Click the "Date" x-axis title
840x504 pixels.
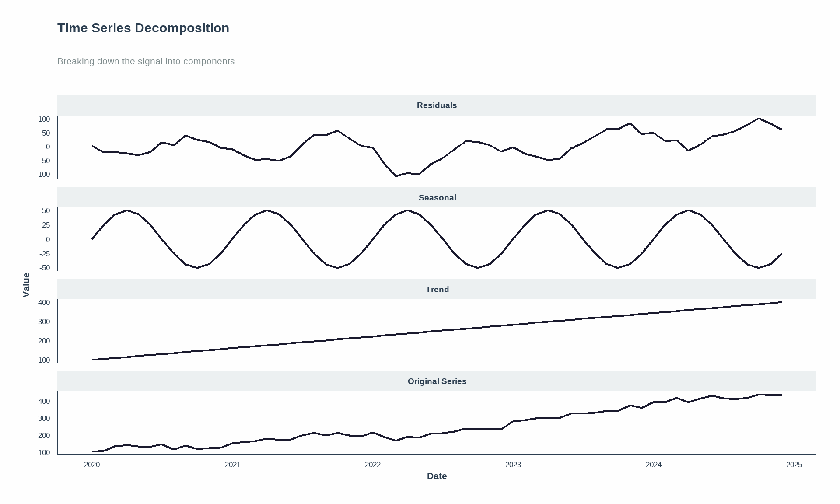coord(437,476)
